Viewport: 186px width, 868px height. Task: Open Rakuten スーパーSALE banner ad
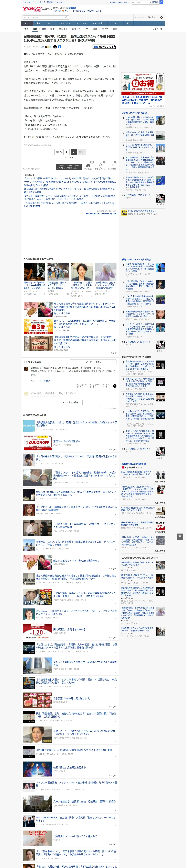pyautogui.click(x=143, y=84)
